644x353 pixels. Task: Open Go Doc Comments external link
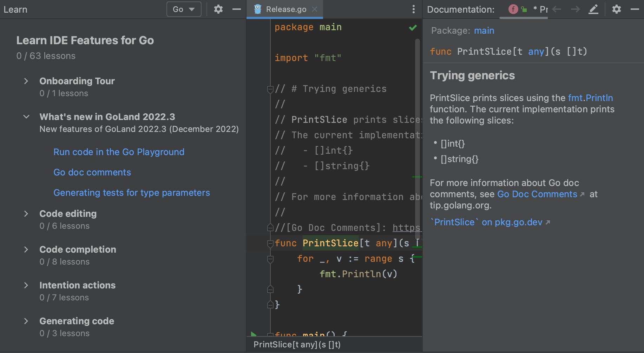click(541, 194)
